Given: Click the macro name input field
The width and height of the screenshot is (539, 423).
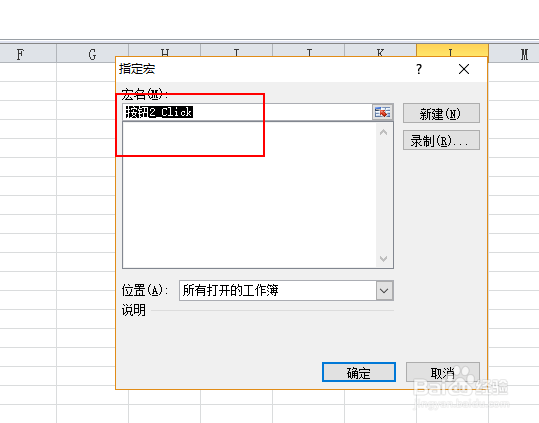Looking at the screenshot, I should tap(247, 112).
